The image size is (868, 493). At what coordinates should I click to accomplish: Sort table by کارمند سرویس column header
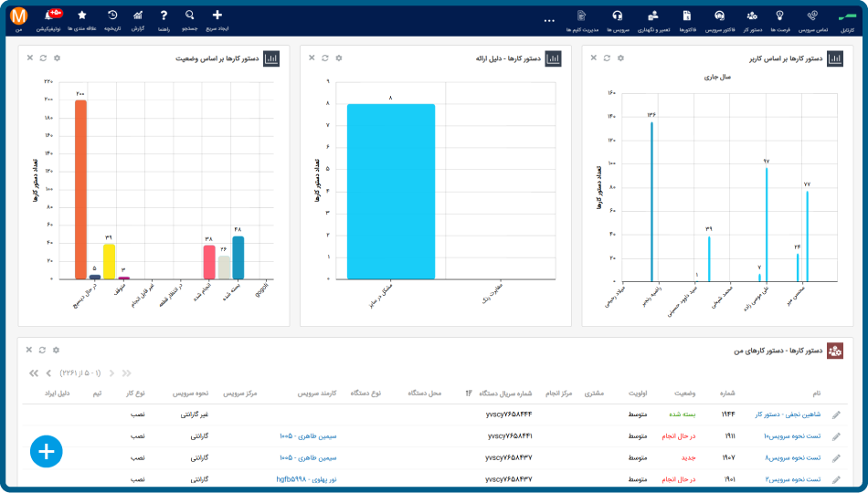point(317,393)
